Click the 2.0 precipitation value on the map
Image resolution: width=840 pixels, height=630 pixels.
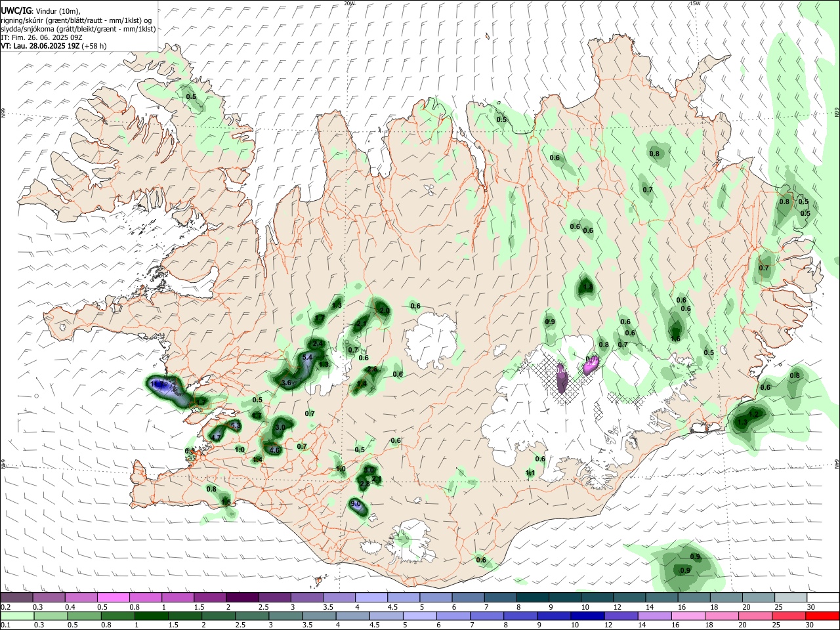coord(385,310)
